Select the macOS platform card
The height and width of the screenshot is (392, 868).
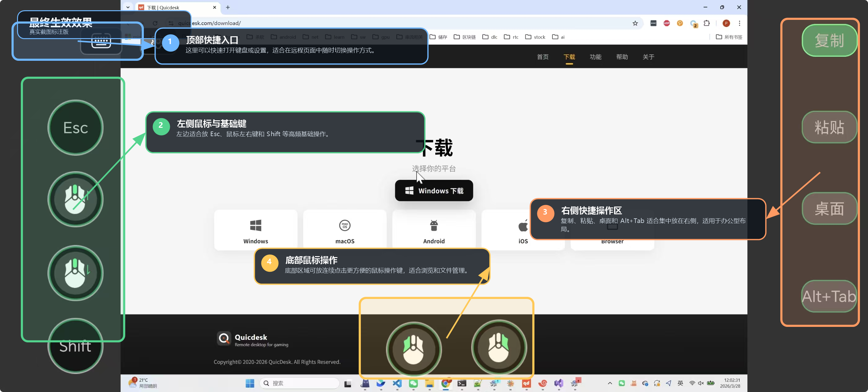coord(345,230)
